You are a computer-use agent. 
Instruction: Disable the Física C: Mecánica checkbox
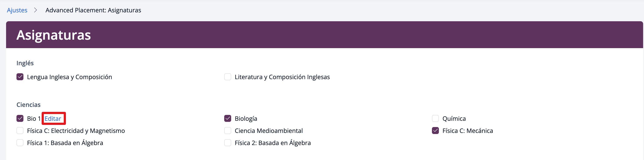click(435, 131)
